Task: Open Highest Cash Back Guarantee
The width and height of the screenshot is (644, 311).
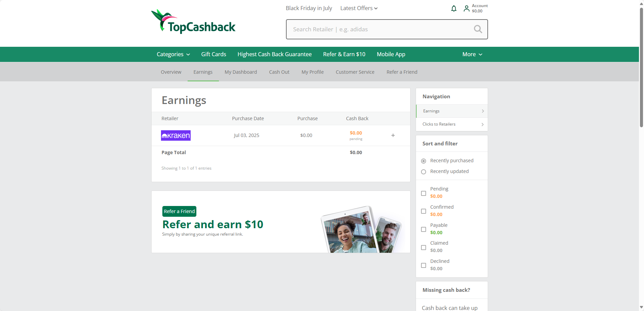Action: pos(275,54)
